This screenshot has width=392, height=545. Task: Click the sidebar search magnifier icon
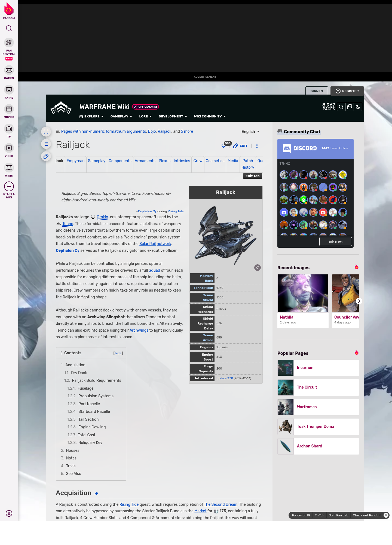coord(9,28)
